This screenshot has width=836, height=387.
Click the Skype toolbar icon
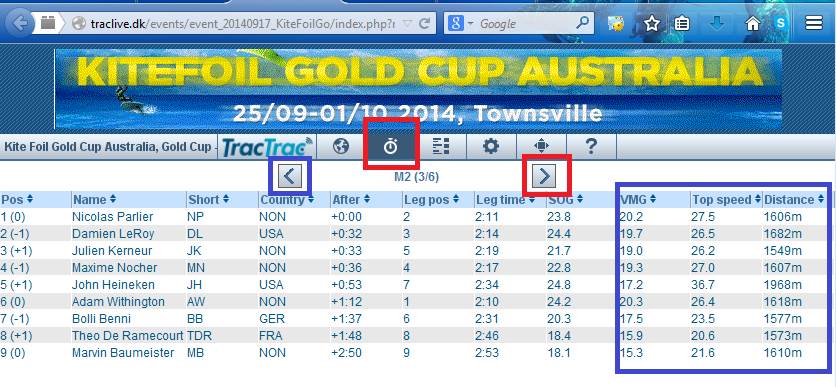[781, 23]
